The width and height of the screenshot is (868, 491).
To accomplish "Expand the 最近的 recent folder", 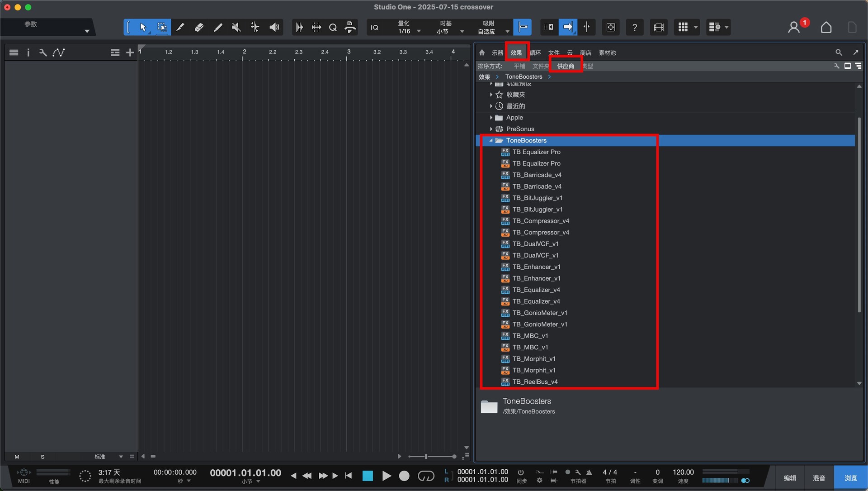I will [x=491, y=106].
